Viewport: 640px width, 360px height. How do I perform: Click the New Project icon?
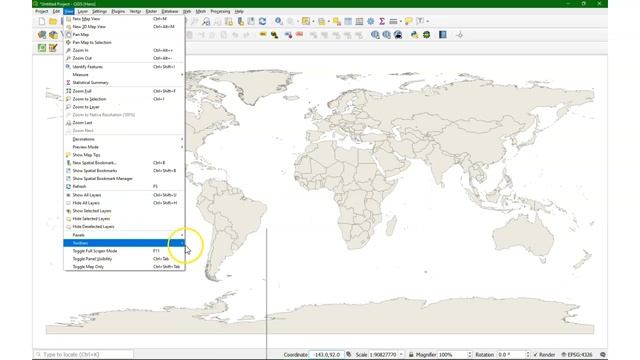[x=42, y=21]
